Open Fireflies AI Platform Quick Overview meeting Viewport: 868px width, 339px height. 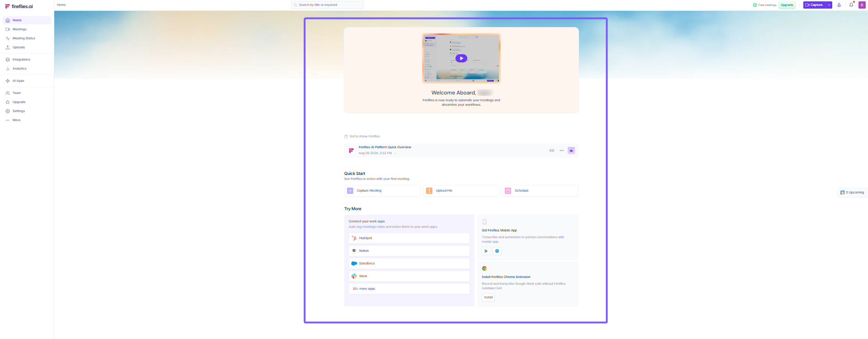click(x=385, y=147)
